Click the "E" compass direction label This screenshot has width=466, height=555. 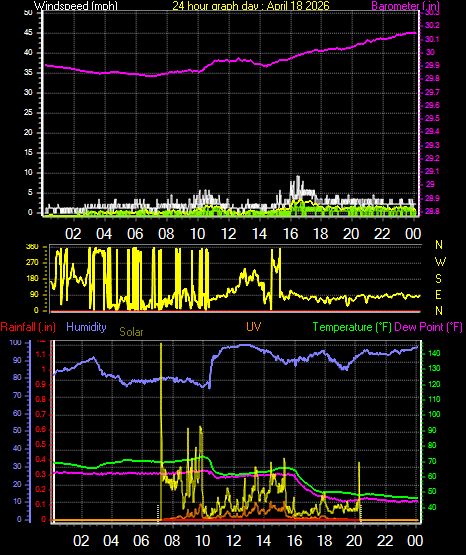[438, 294]
